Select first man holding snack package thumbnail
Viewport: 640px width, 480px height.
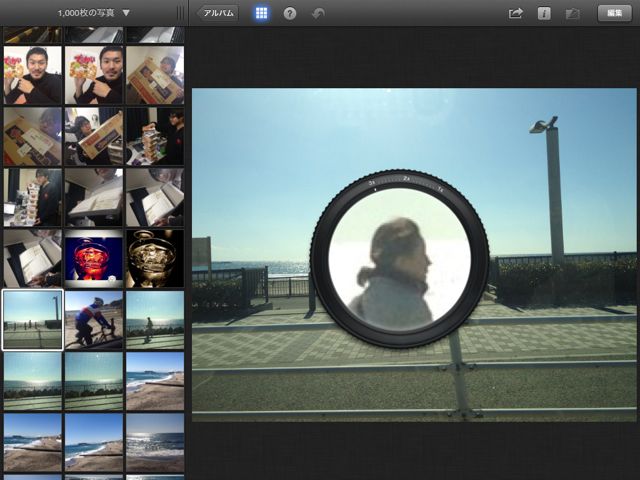33,75
